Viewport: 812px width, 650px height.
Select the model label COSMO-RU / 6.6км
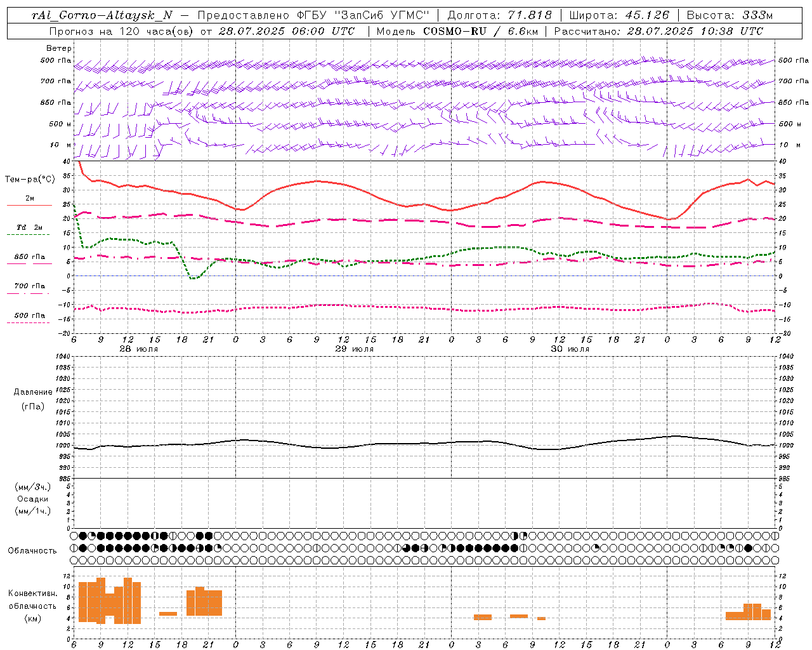coord(480,31)
